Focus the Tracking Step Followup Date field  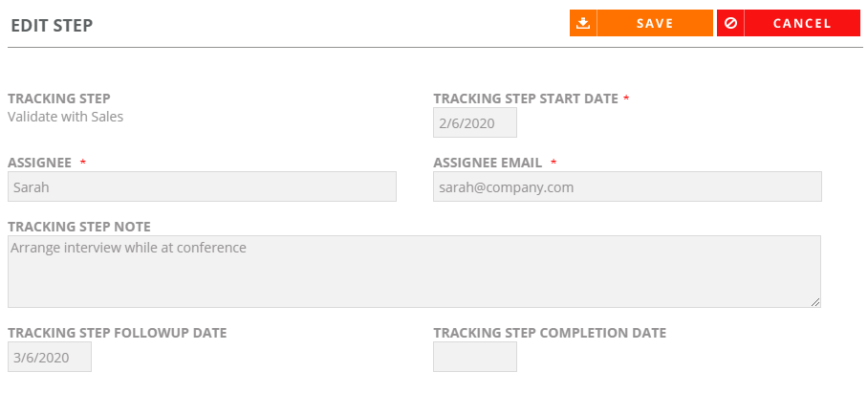click(x=50, y=357)
